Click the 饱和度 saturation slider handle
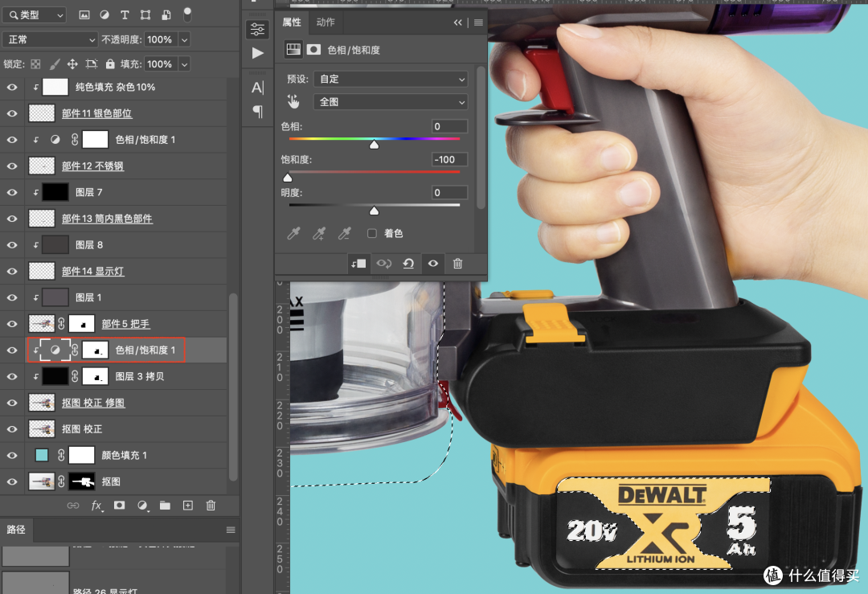The image size is (868, 594). pos(288,178)
